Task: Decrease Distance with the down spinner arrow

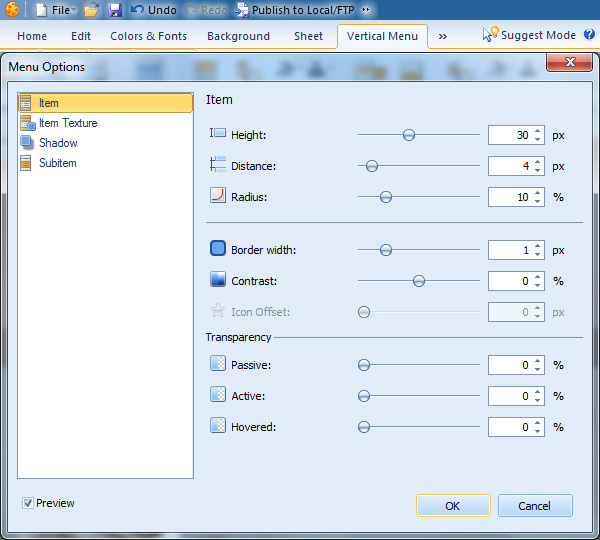Action: [538, 170]
